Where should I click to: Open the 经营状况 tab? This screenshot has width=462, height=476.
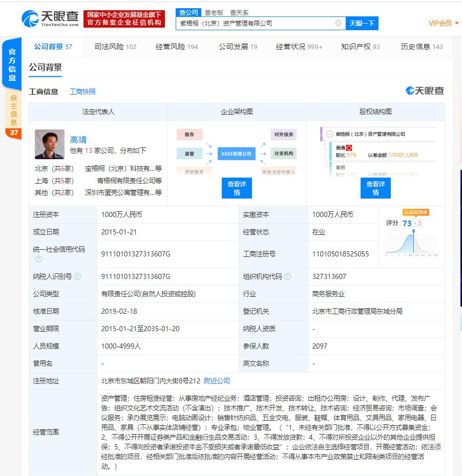coord(299,47)
